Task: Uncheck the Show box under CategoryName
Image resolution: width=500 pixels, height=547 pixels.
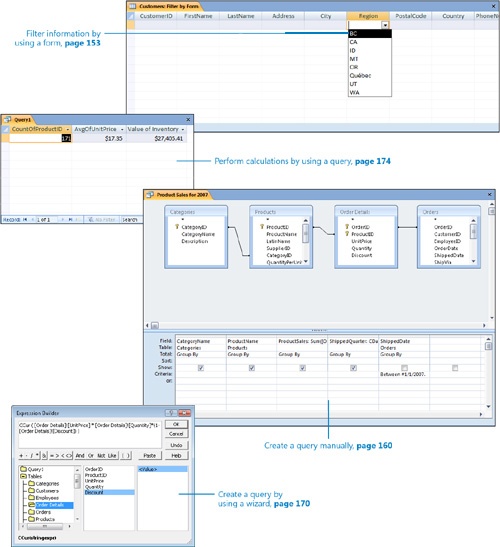Action: [x=201, y=368]
